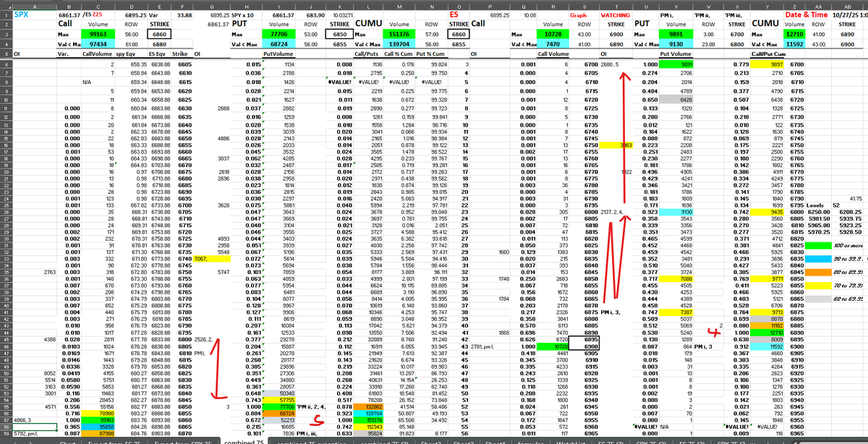Select the boxed 6850 put strike cell
Screen dimensions: 868x444
340,34
